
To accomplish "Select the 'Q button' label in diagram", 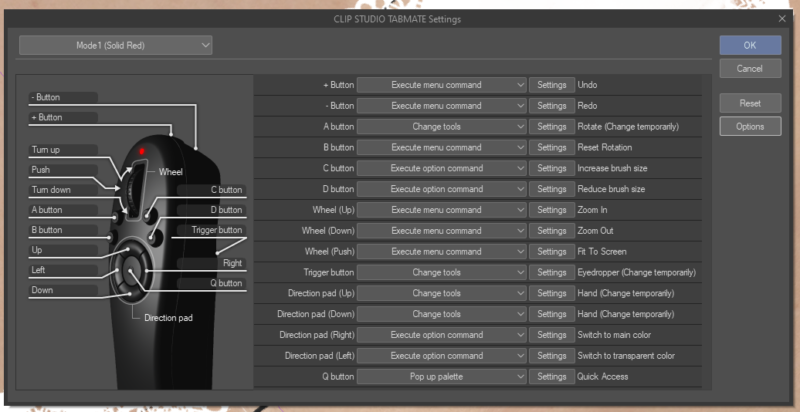I will click(x=212, y=283).
